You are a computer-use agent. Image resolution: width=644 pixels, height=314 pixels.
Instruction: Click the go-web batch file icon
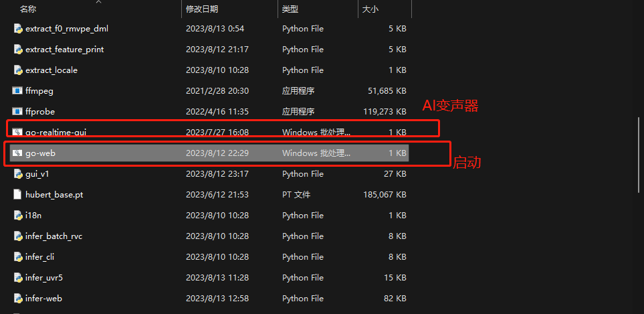[17, 153]
